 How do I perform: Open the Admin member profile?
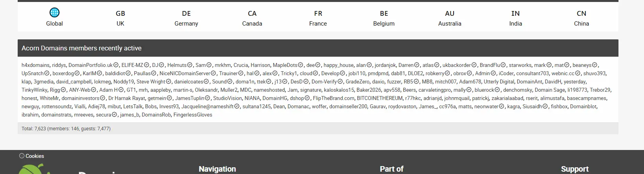click(x=483, y=73)
